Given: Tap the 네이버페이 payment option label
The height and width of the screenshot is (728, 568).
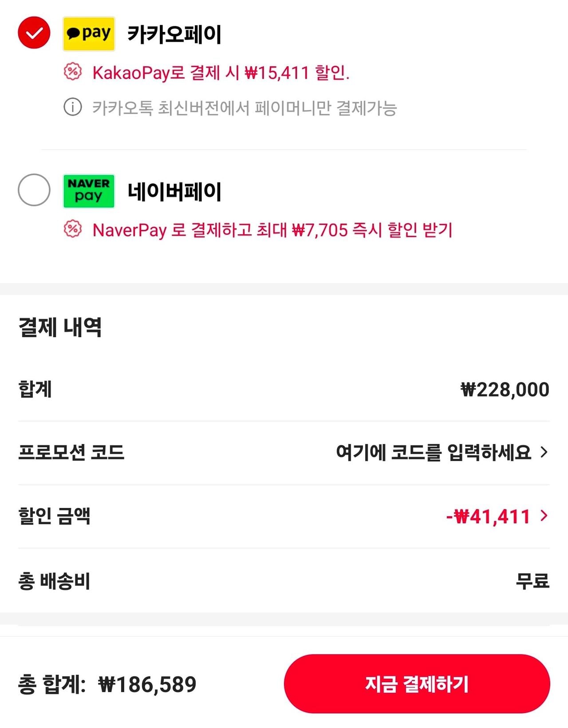Looking at the screenshot, I should [174, 192].
